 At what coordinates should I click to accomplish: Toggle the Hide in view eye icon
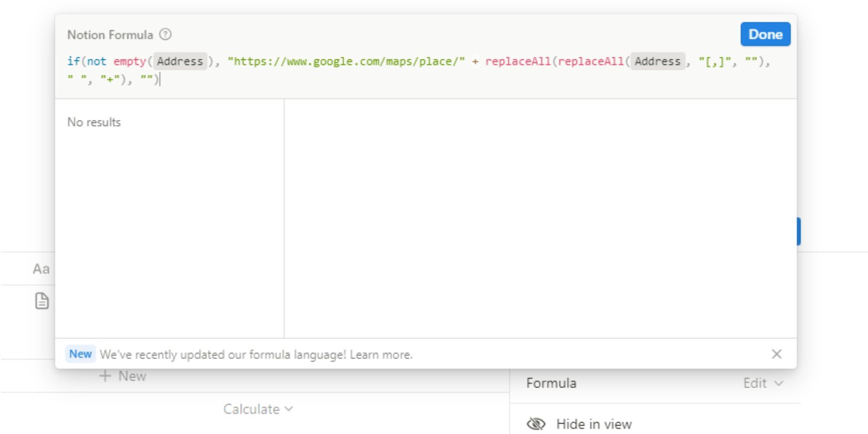[536, 424]
